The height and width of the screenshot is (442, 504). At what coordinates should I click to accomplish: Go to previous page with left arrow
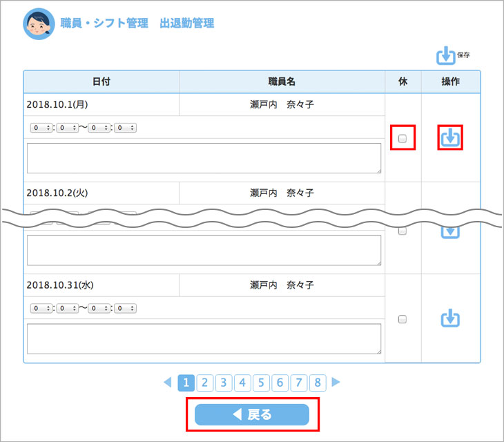(x=167, y=382)
